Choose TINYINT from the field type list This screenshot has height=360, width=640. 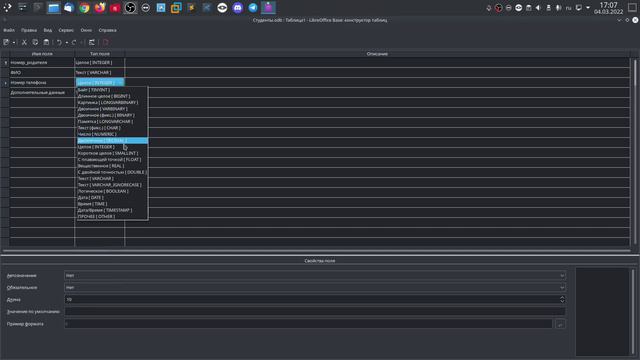coord(112,90)
